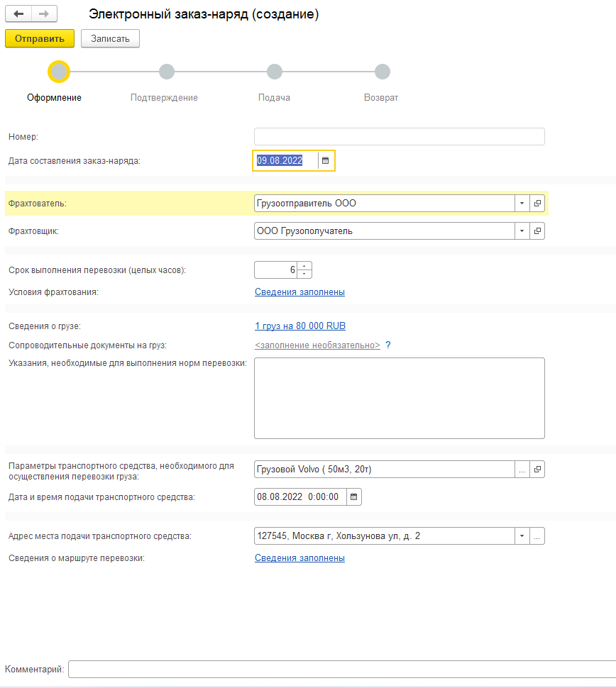Select the Подача stage marker
Viewport: 616px width, 688px height.
coord(275,72)
